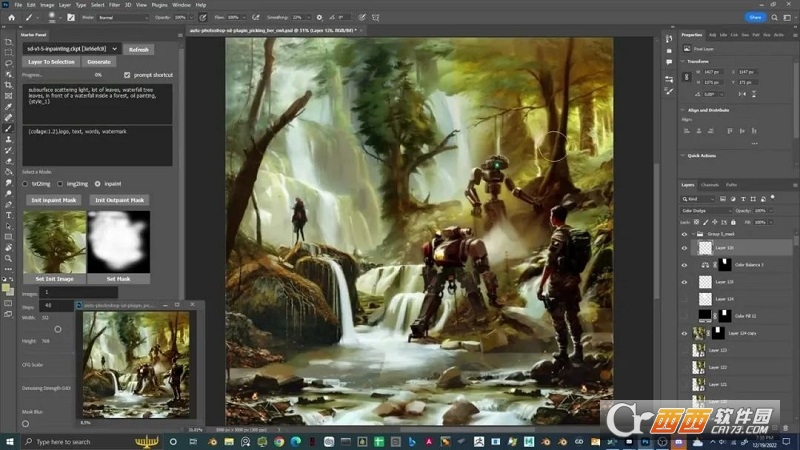The height and width of the screenshot is (450, 800).
Task: Select the Move tool in the toolbar
Action: pyautogui.click(x=8, y=42)
